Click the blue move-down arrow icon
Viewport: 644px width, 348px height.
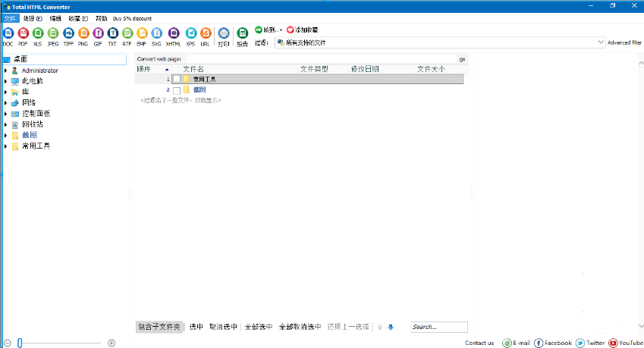click(391, 327)
